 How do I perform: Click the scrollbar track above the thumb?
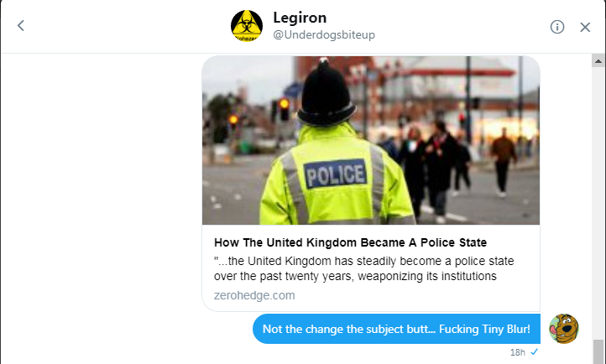click(x=598, y=201)
